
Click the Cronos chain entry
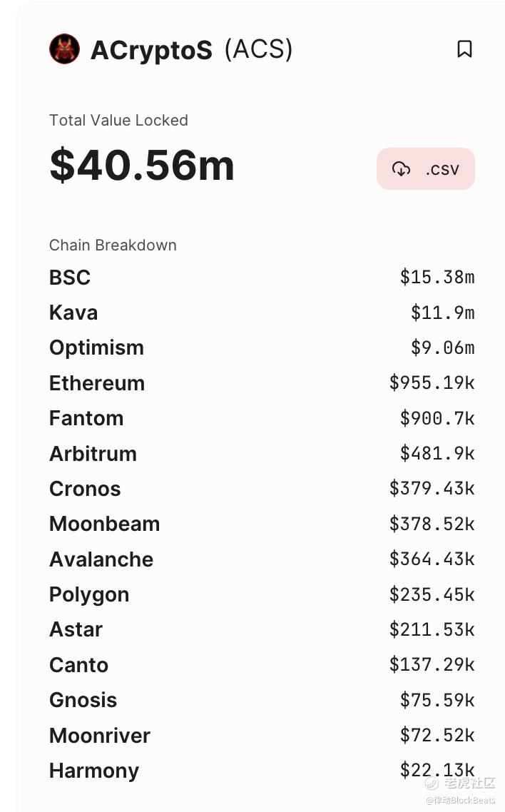click(85, 489)
